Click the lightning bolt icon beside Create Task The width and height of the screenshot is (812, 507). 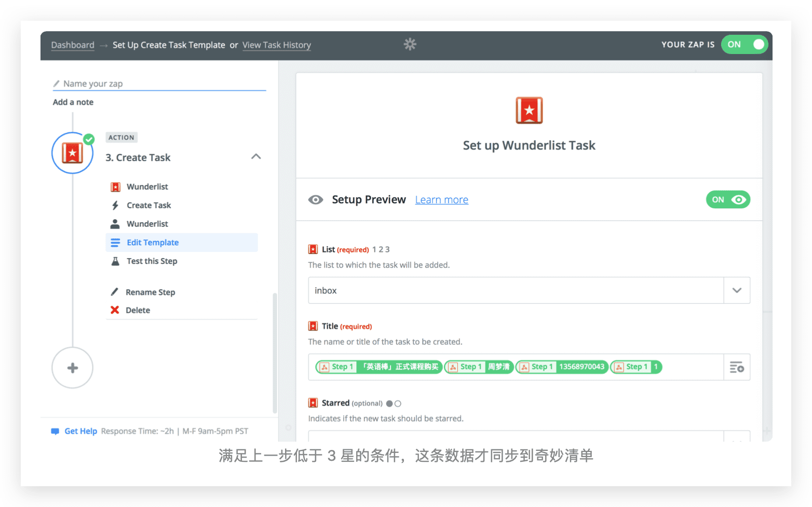[115, 205]
